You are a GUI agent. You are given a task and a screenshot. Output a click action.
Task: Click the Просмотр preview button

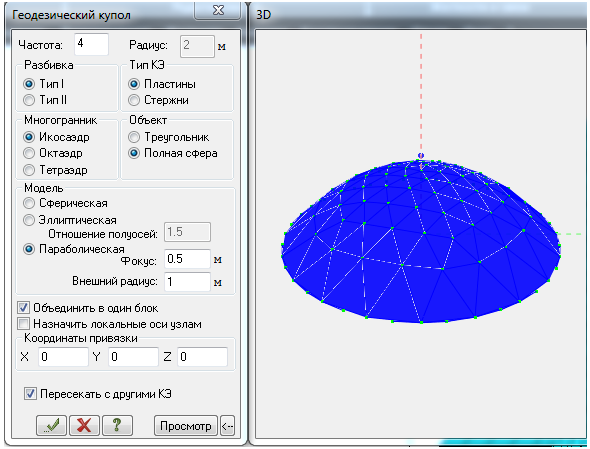click(186, 426)
